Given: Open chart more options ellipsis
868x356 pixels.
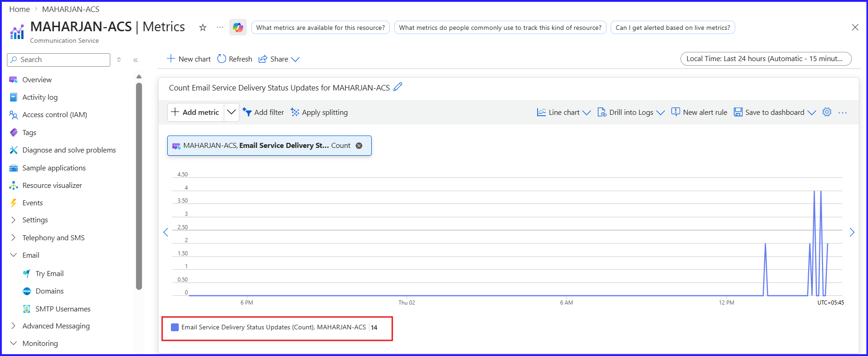Looking at the screenshot, I should pos(842,113).
